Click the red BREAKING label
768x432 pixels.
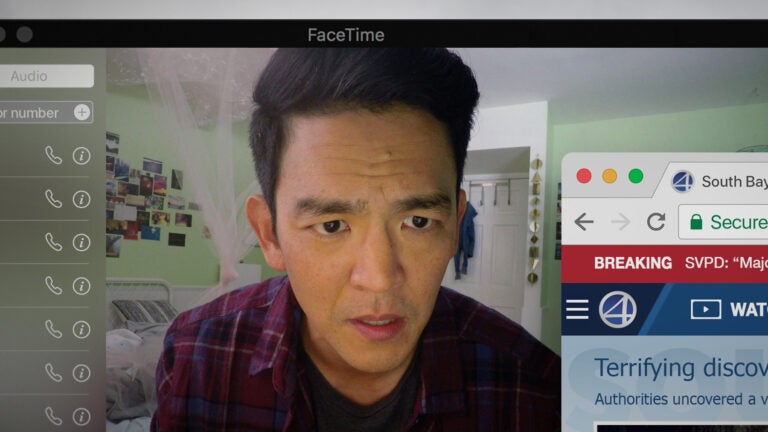pos(633,263)
